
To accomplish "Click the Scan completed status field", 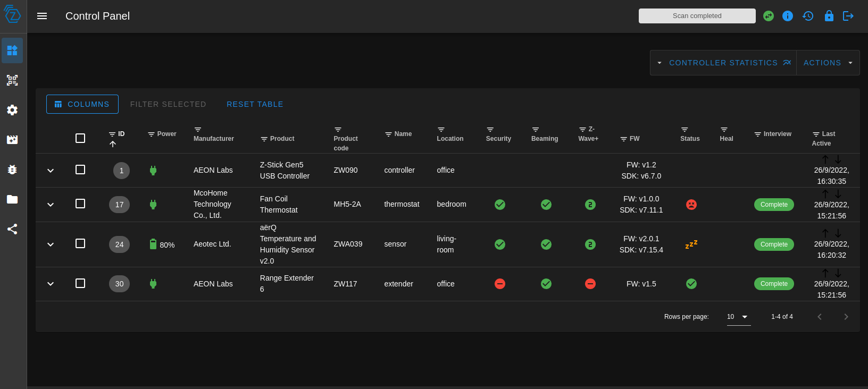I will point(697,16).
